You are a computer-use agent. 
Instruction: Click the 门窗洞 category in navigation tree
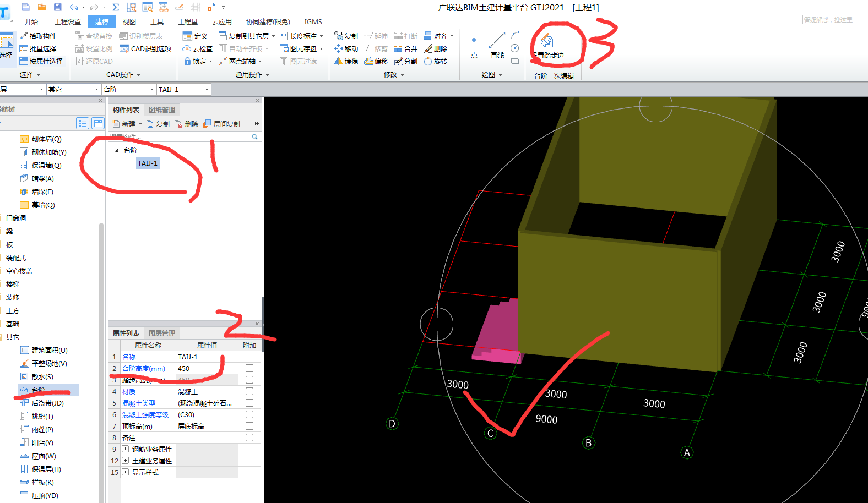[x=16, y=218]
